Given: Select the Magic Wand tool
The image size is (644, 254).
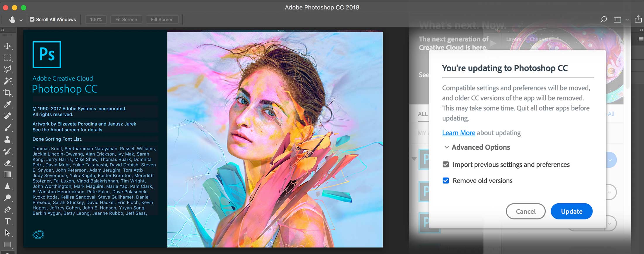Looking at the screenshot, I should pos(7,81).
